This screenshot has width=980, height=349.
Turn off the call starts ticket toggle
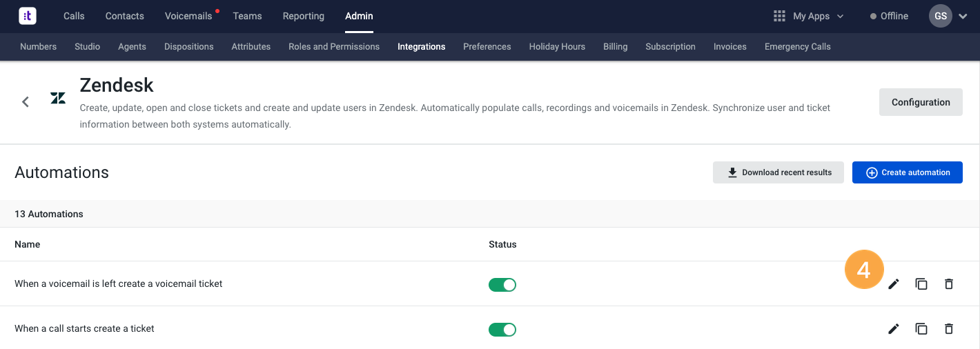[x=502, y=330]
